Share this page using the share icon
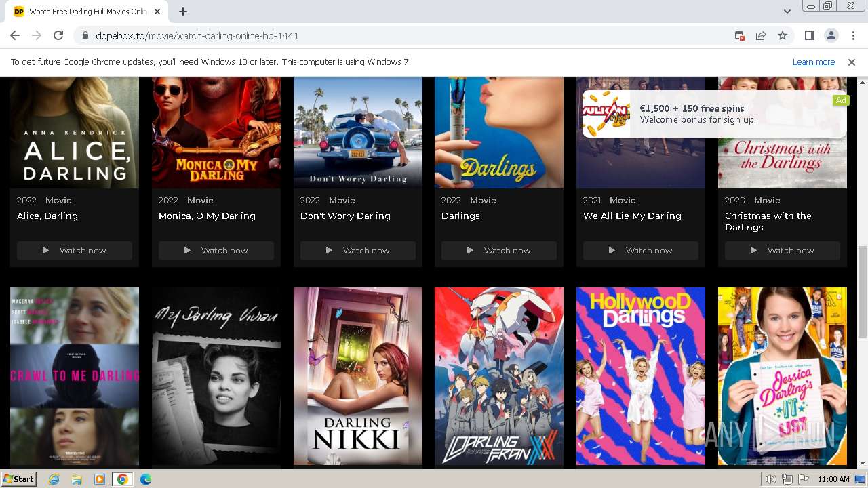The height and width of the screenshot is (488, 868). click(761, 36)
